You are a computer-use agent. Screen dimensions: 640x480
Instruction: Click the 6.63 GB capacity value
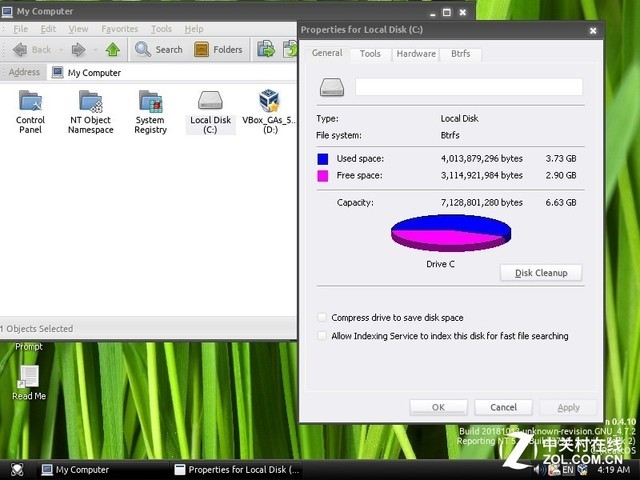click(x=561, y=202)
